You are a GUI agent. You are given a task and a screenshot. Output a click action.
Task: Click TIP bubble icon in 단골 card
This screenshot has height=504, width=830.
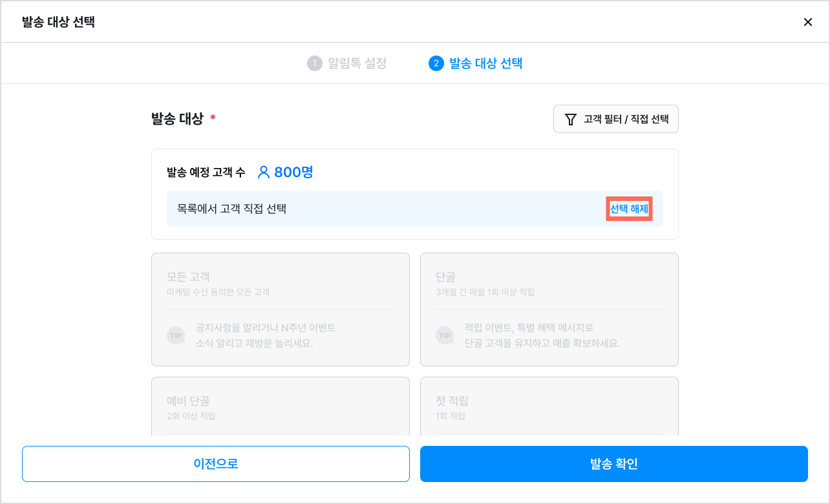pyautogui.click(x=445, y=335)
